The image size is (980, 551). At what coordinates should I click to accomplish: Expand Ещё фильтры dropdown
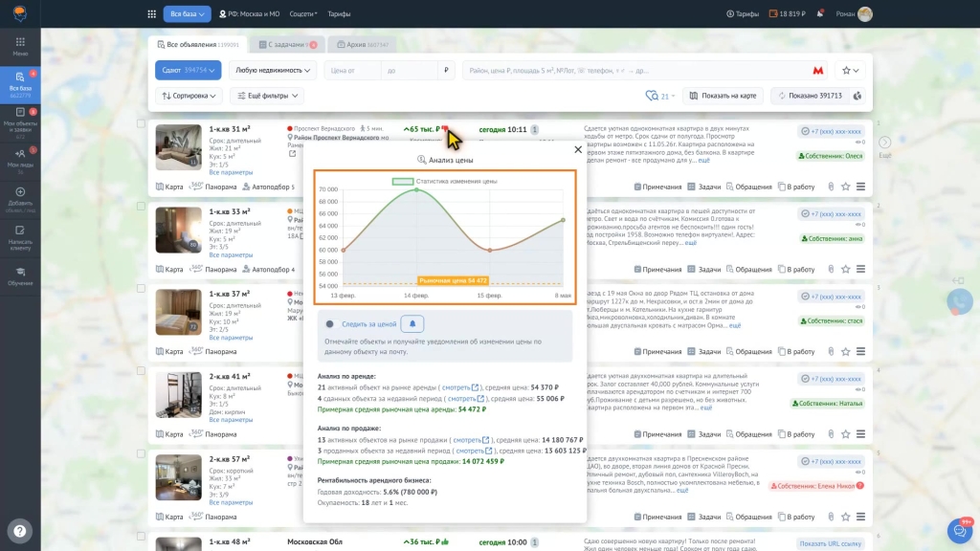[x=268, y=96]
